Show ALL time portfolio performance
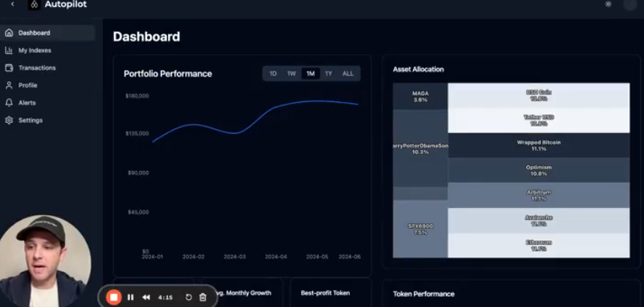 coord(348,73)
